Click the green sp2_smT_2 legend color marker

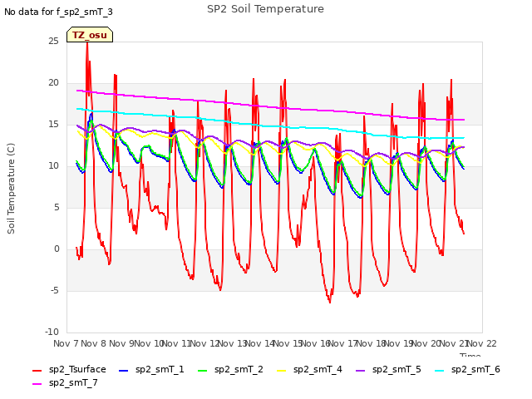point(202,371)
